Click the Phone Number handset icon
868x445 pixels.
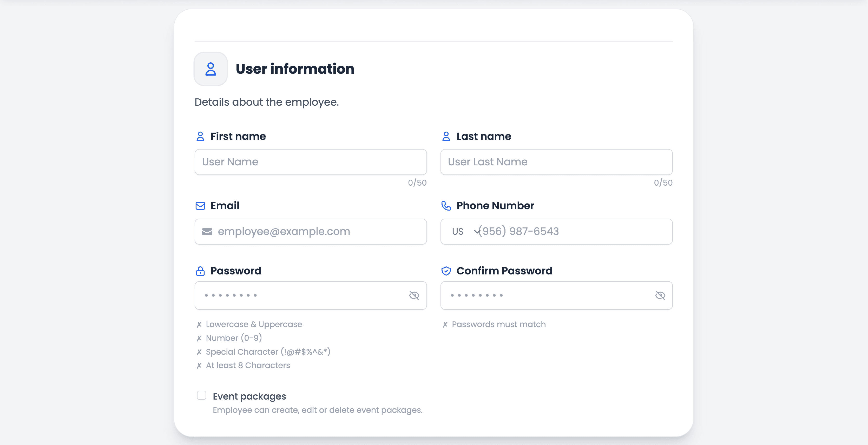tap(446, 206)
